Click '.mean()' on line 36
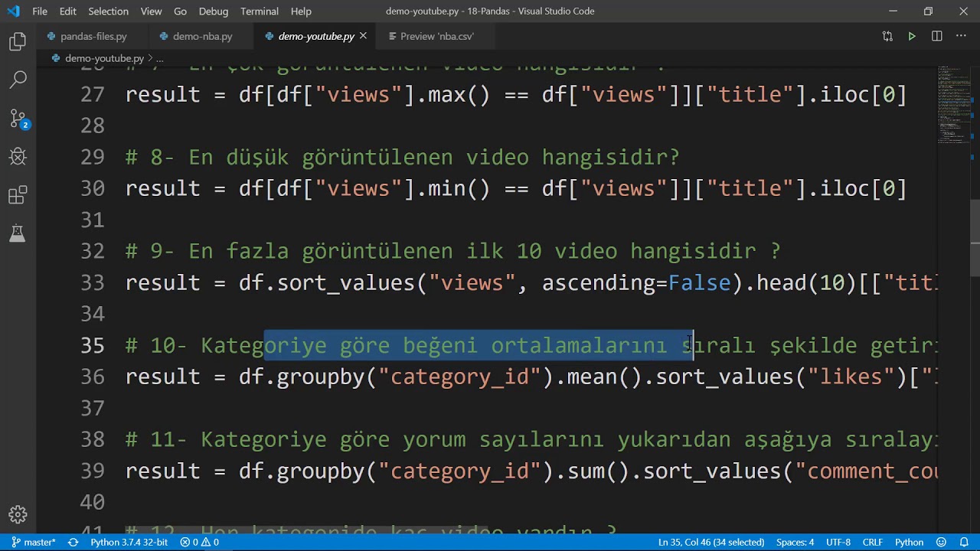The height and width of the screenshot is (551, 980). (x=598, y=377)
